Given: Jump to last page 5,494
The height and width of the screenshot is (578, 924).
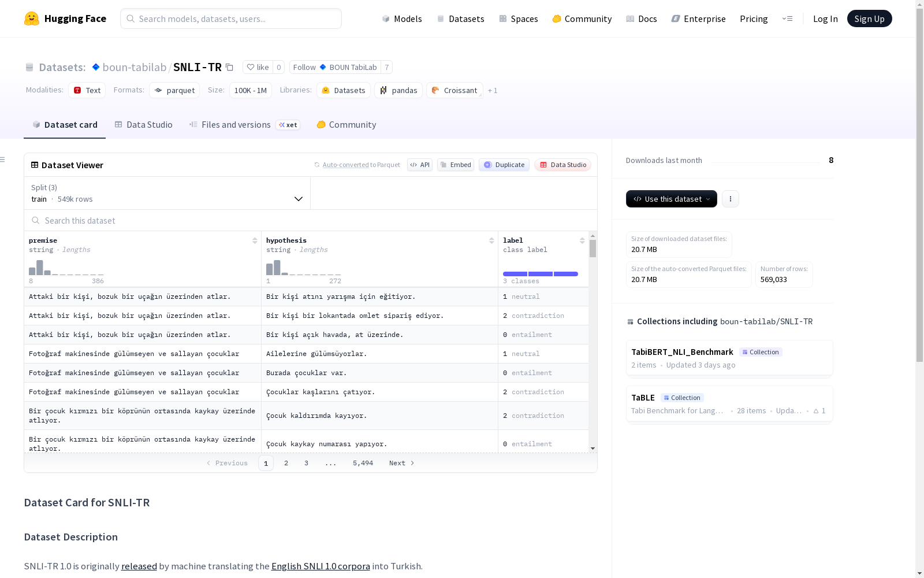Looking at the screenshot, I should click(x=363, y=463).
